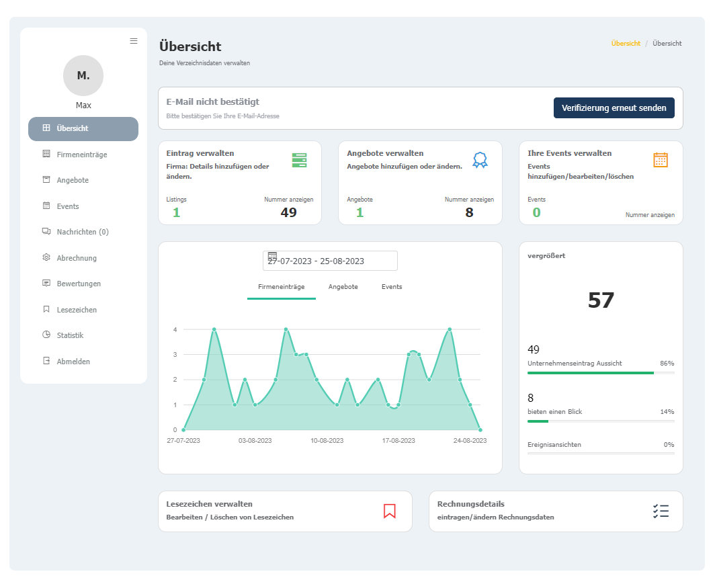717x588 pixels.
Task: Collapse sidebar with the hamburger menu icon
Action: click(x=134, y=41)
